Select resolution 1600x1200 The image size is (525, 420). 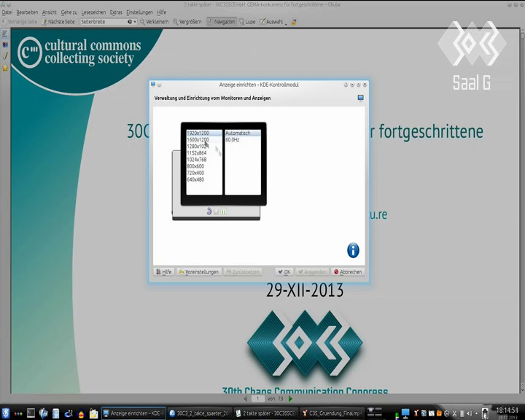pos(204,140)
